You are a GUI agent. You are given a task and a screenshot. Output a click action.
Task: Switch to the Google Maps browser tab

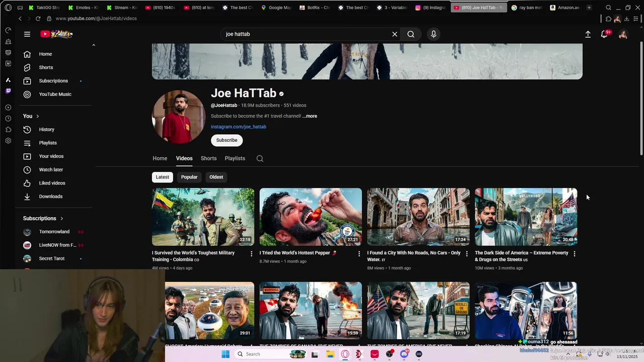click(276, 8)
